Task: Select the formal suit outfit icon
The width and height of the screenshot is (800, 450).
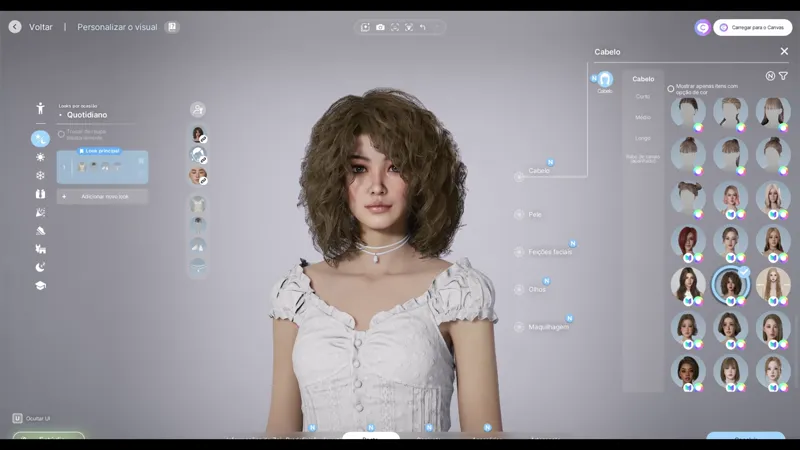Action: (40, 194)
